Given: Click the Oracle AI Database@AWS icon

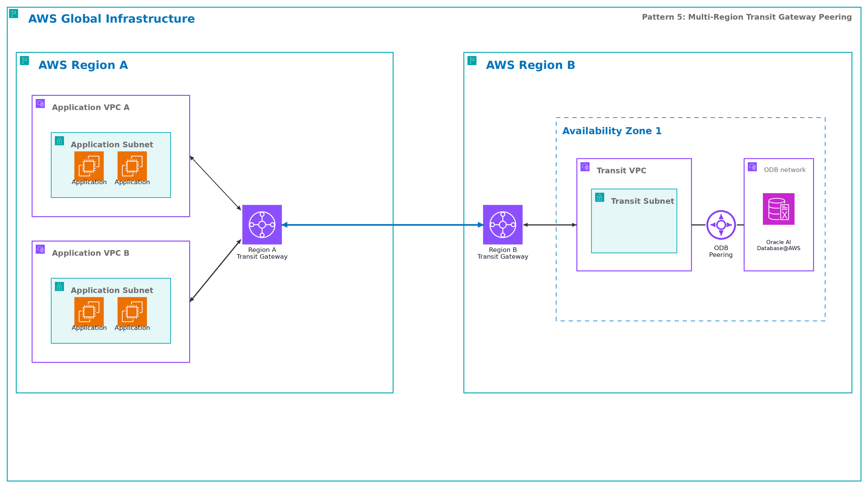Looking at the screenshot, I should point(778,209).
